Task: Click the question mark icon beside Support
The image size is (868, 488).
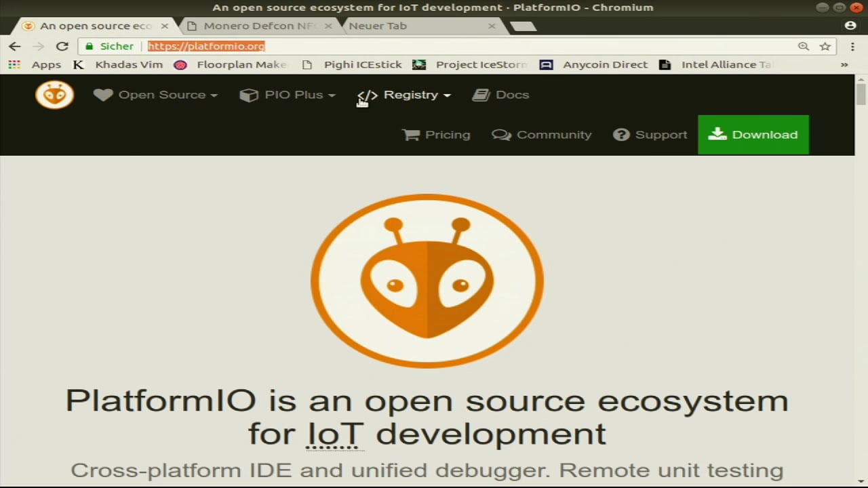Action: 621,135
